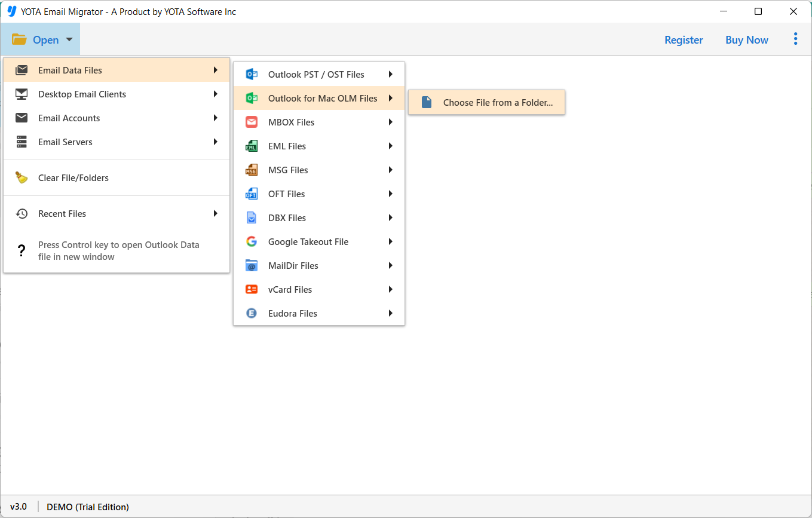Viewport: 812px width, 518px height.
Task: Expand the Recent Files submenu arrow
Action: pyautogui.click(x=215, y=214)
